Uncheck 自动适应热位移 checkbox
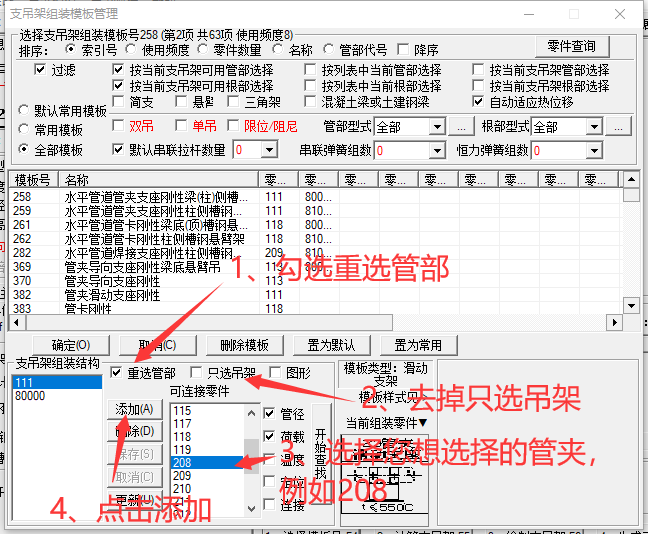This screenshot has width=648, height=534. click(478, 102)
